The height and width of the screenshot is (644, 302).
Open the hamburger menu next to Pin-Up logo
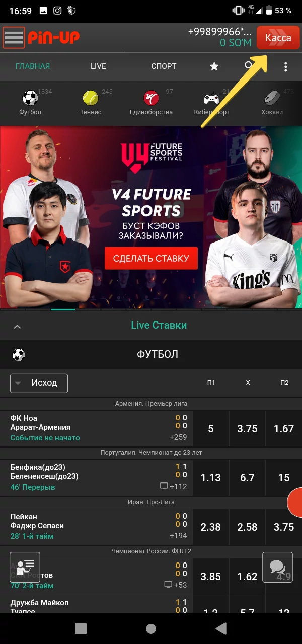[x=14, y=37]
